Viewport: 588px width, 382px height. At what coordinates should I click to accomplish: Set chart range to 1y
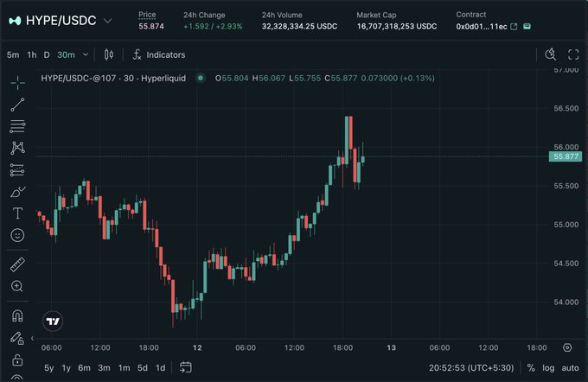67,368
